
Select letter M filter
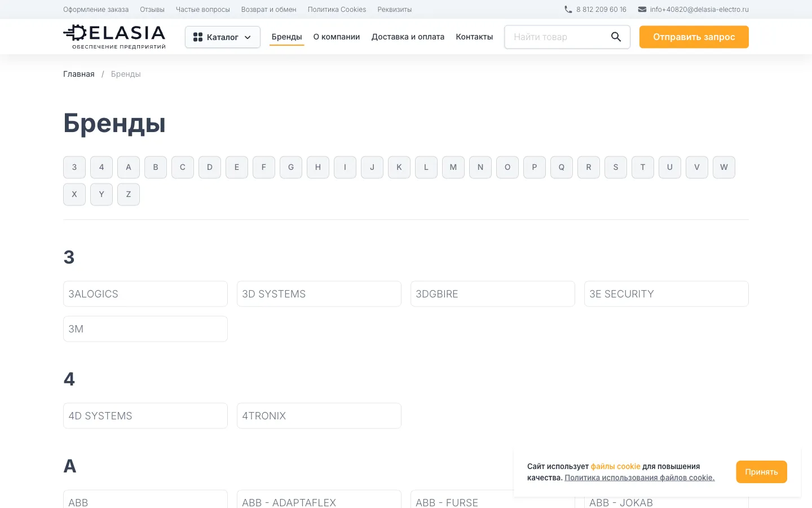453,167
